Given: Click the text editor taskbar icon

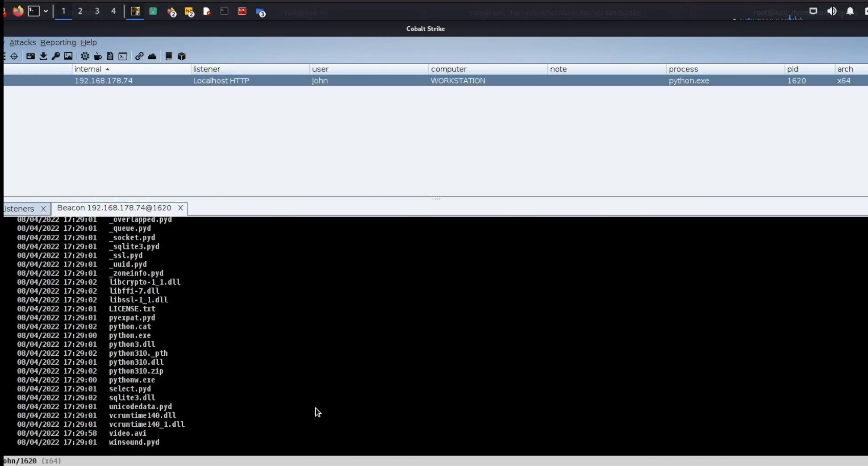Looking at the screenshot, I should tap(207, 11).
